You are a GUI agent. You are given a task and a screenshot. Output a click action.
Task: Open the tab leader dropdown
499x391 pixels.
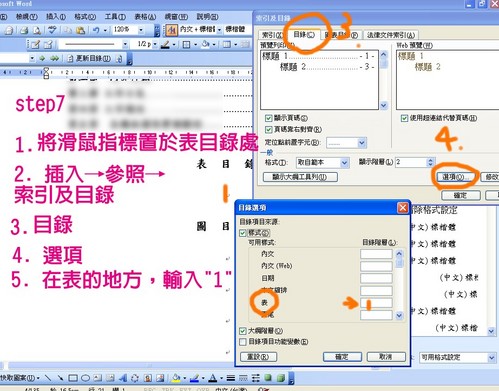click(x=362, y=143)
